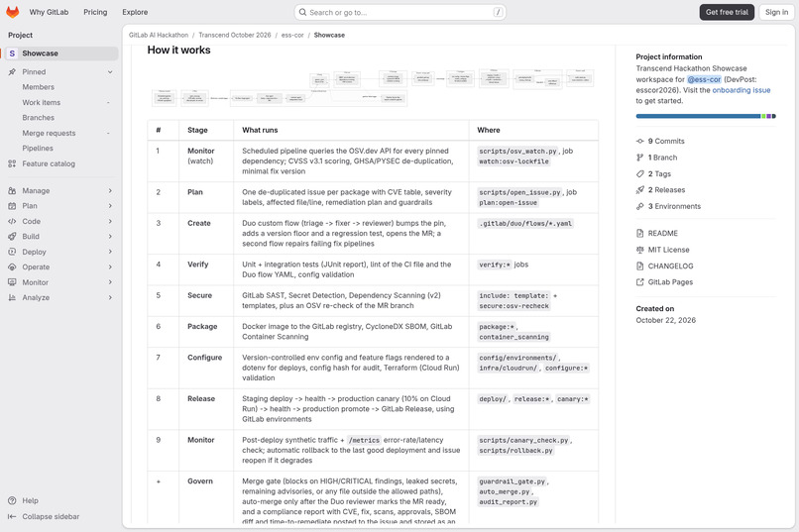Open the Help question mark icon
Viewport: 799px width, 532px height.
click(12, 500)
